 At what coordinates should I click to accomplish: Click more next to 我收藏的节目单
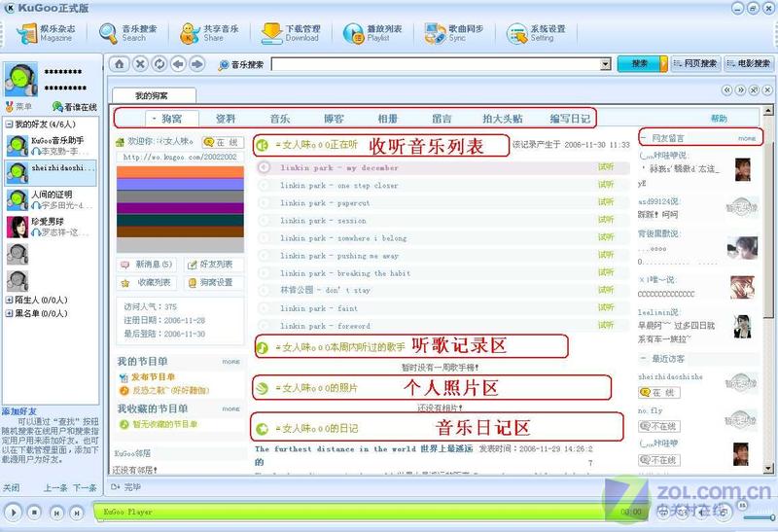[x=230, y=408]
